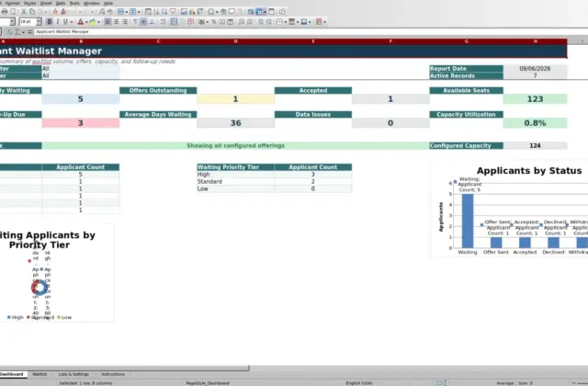Click the Sort Ascending icon
The width and height of the screenshot is (588, 386).
coord(156,12)
